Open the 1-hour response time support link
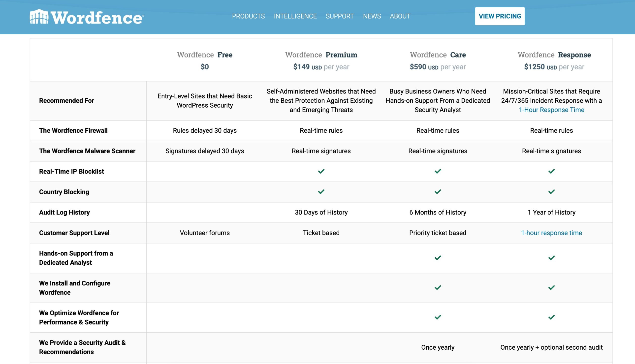The image size is (635, 364). coord(551,233)
